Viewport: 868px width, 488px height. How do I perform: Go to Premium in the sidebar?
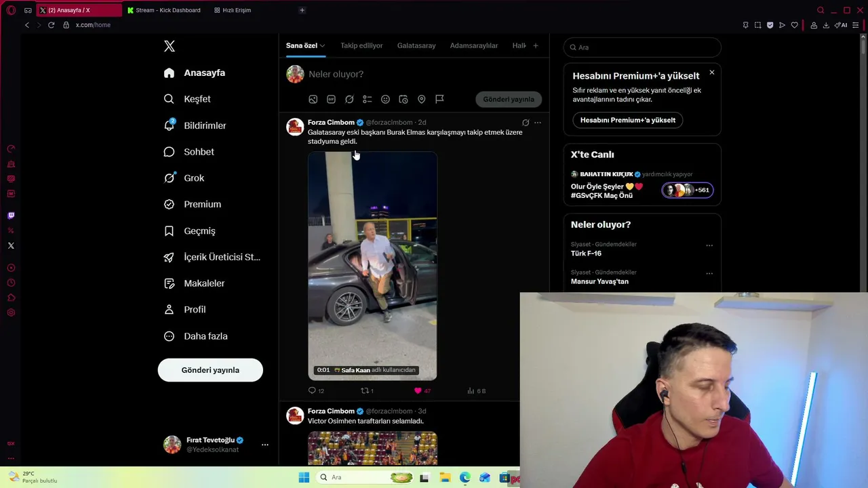coord(192,204)
